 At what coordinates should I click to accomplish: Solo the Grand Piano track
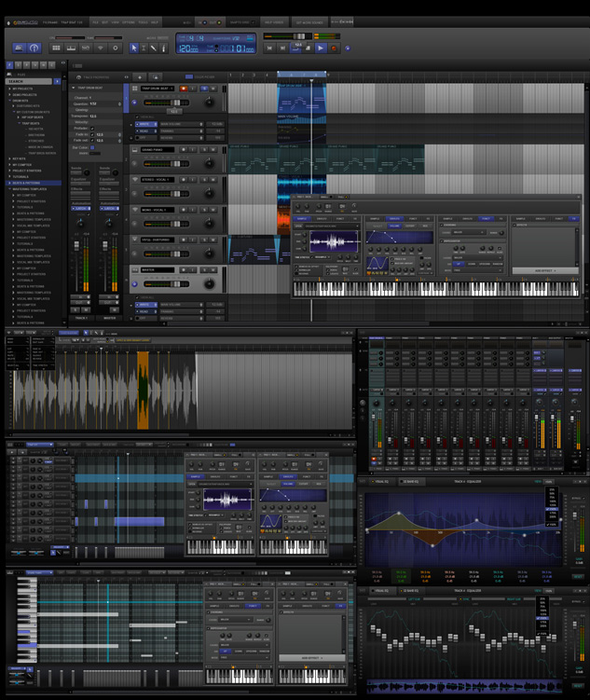pyautogui.click(x=203, y=149)
